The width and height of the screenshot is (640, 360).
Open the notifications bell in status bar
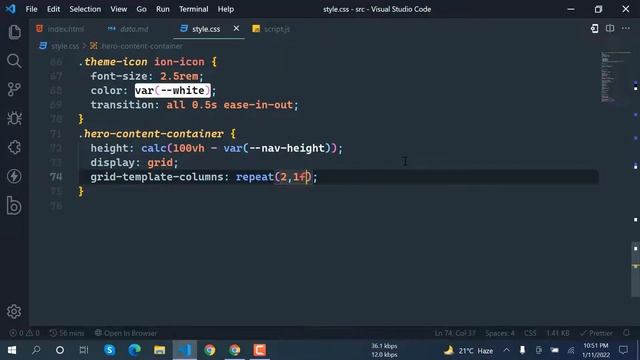[x=627, y=333]
